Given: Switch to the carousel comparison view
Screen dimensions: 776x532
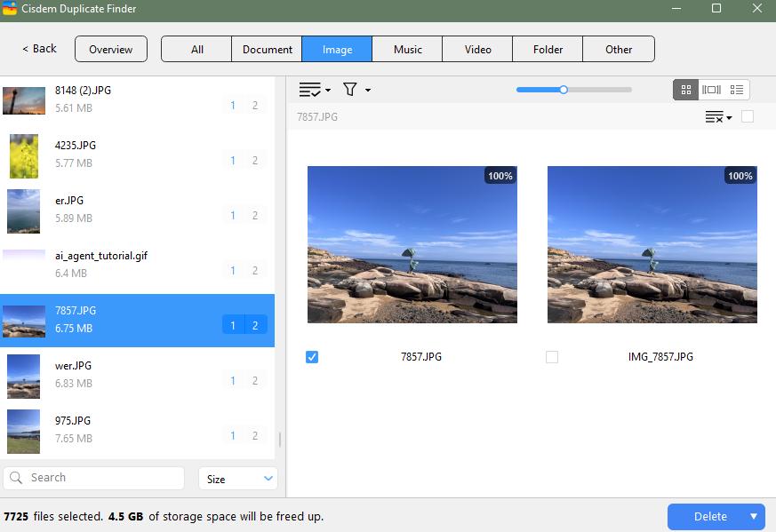Looking at the screenshot, I should tap(712, 89).
